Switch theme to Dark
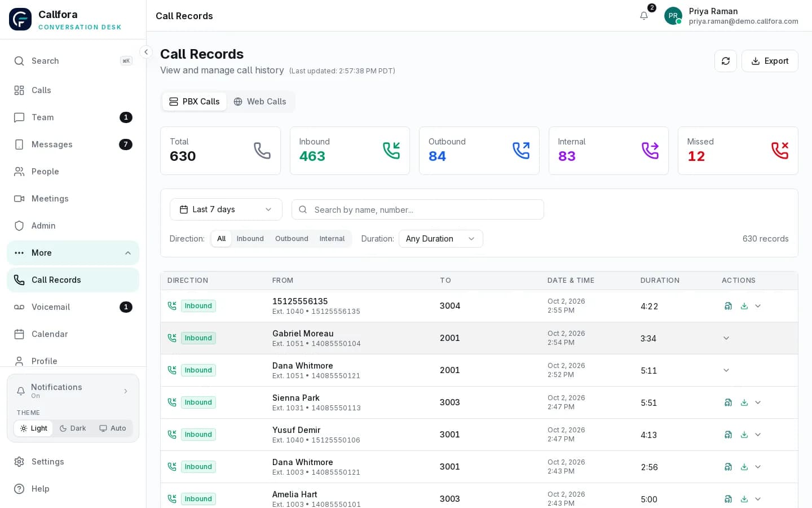Image resolution: width=812 pixels, height=508 pixels. [73, 428]
